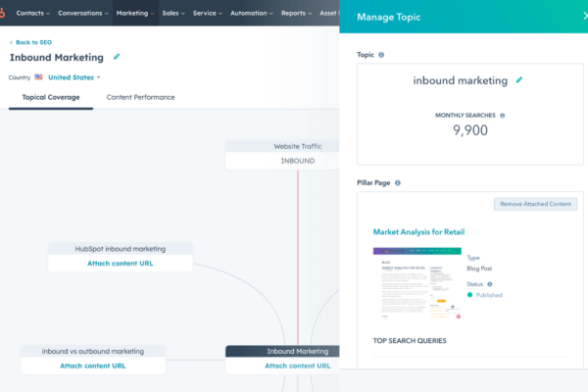Click the TOP SEARCH QUERIES heading
Image resolution: width=588 pixels, height=392 pixels.
(x=410, y=341)
